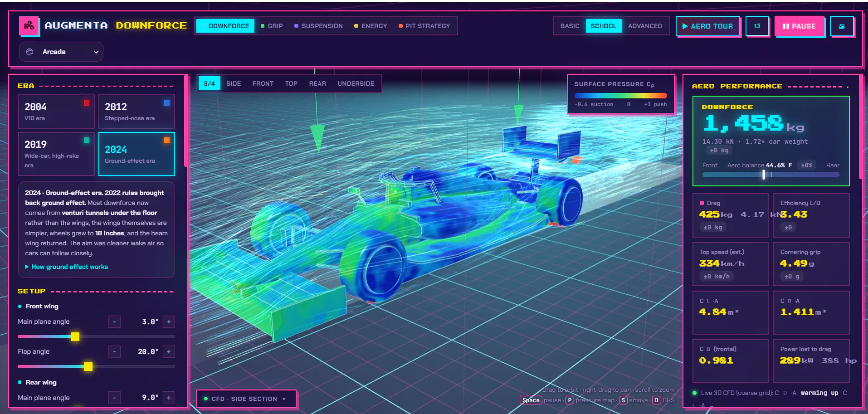Screen dimensions: 868x414
Task: Switch to Rear camera view
Action: 317,83
